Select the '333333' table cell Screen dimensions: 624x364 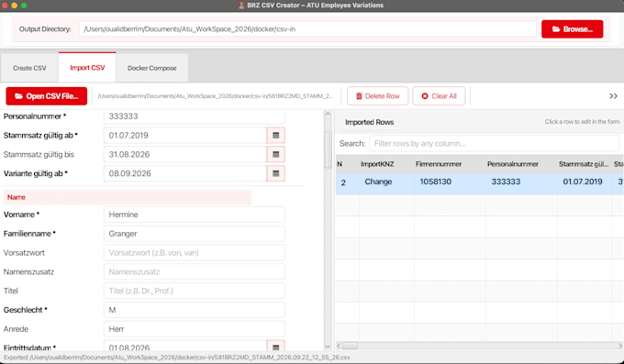[521, 182]
